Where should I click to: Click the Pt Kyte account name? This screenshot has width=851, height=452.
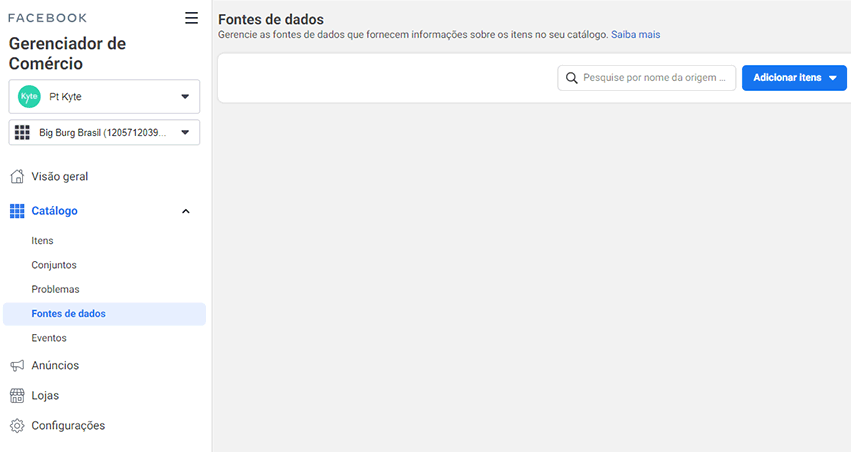point(65,97)
